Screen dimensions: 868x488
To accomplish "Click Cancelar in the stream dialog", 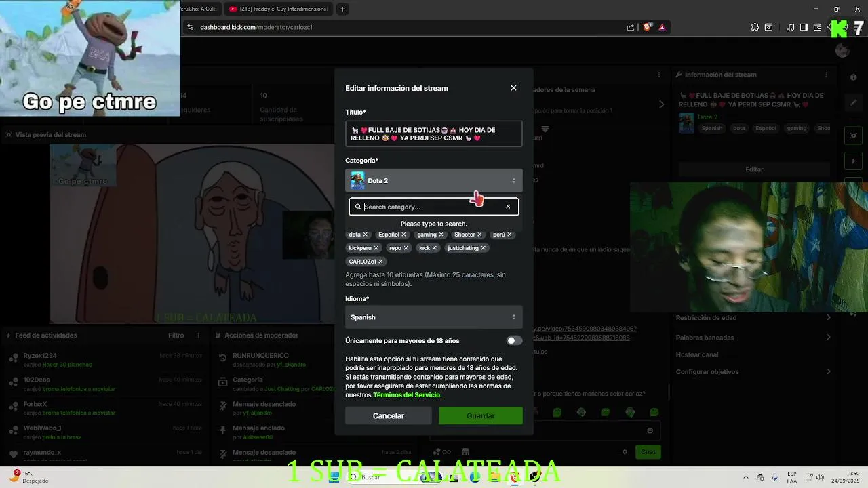I will point(389,415).
